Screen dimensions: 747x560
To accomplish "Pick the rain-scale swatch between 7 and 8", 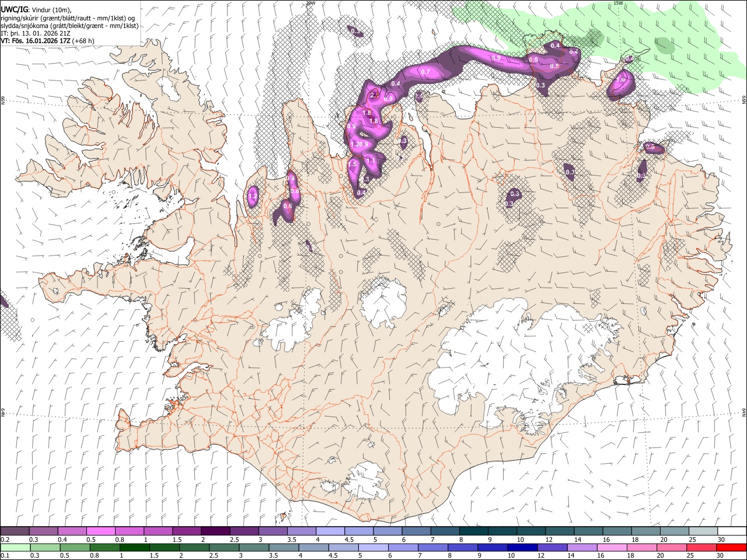I will pos(432,547).
